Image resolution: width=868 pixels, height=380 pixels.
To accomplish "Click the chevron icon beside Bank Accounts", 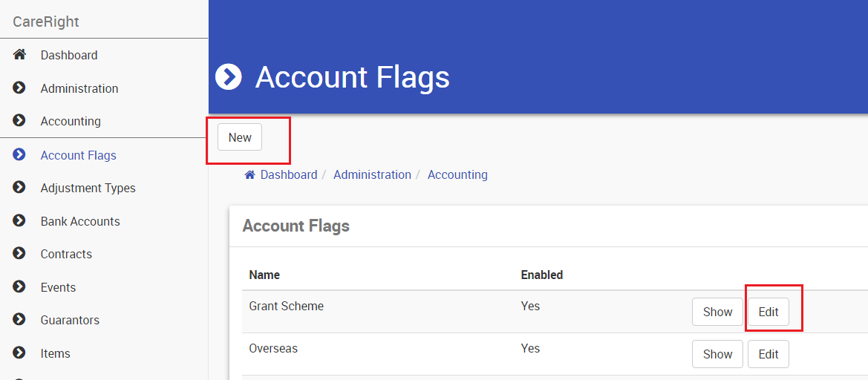I will pyautogui.click(x=20, y=221).
